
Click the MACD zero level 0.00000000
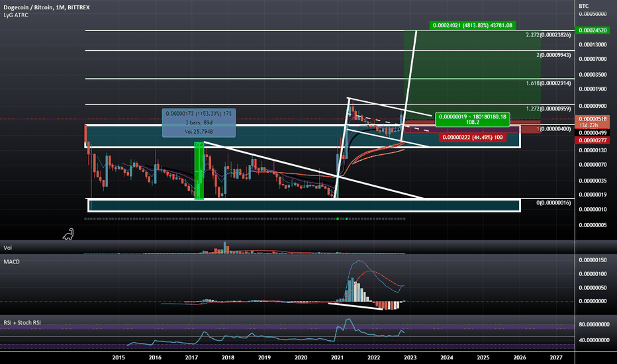click(593, 301)
